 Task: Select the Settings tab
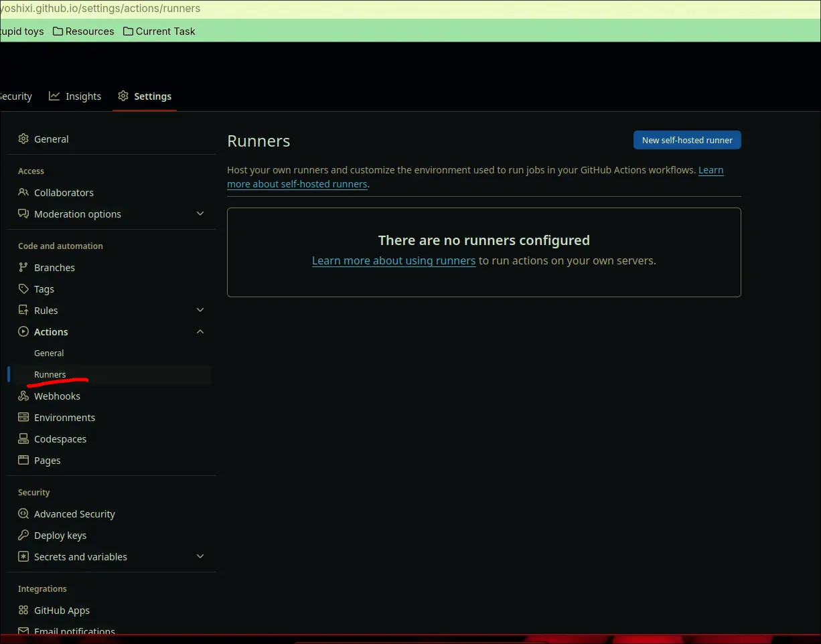pos(145,96)
